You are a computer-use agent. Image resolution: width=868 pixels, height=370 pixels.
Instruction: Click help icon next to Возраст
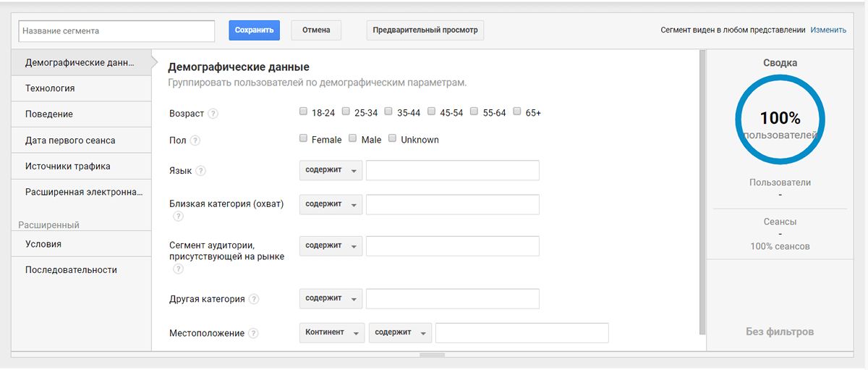pyautogui.click(x=213, y=114)
